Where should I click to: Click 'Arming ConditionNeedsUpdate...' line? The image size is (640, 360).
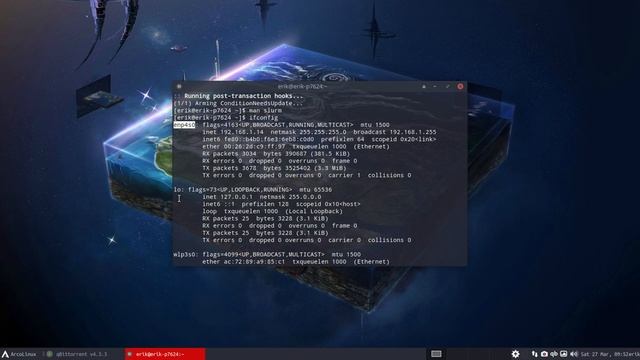(239, 103)
